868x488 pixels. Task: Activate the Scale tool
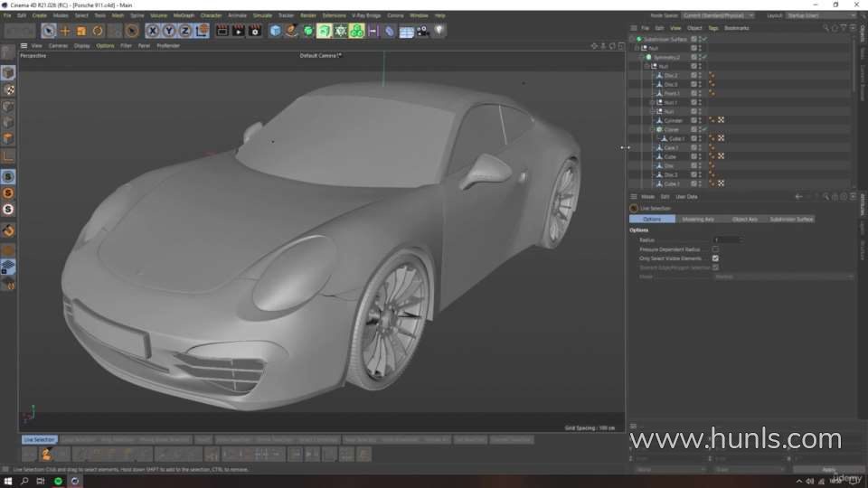(81, 31)
